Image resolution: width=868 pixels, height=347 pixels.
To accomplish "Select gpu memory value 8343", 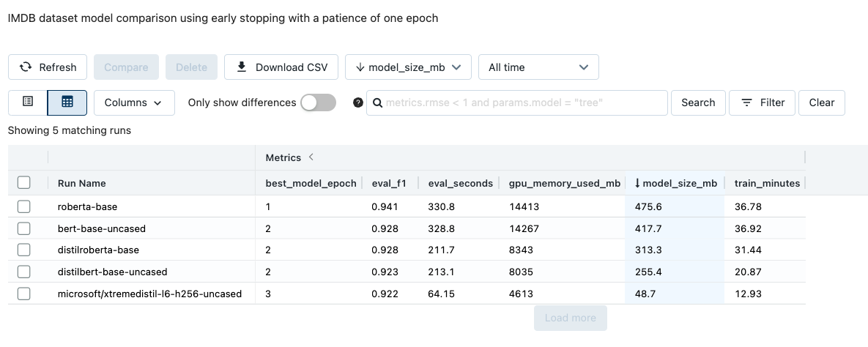I will click(x=521, y=250).
